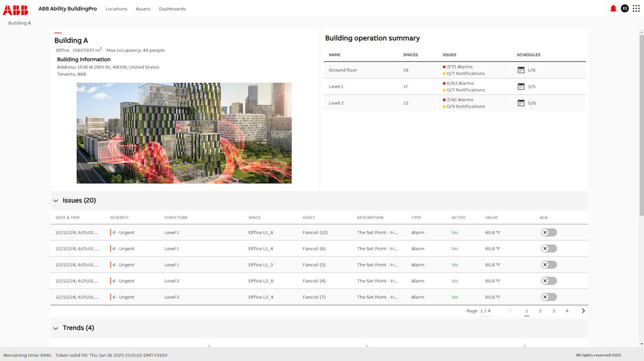Open the Dashboards menu
644x361 pixels.
(x=172, y=9)
